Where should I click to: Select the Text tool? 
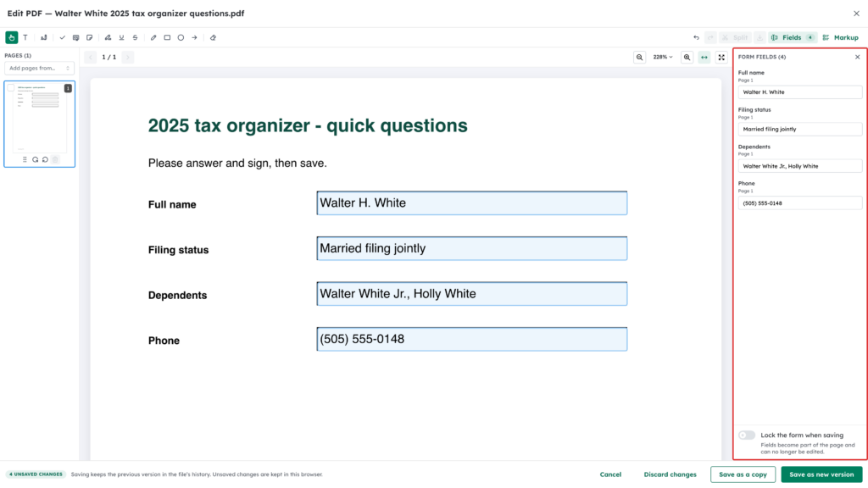tap(25, 37)
